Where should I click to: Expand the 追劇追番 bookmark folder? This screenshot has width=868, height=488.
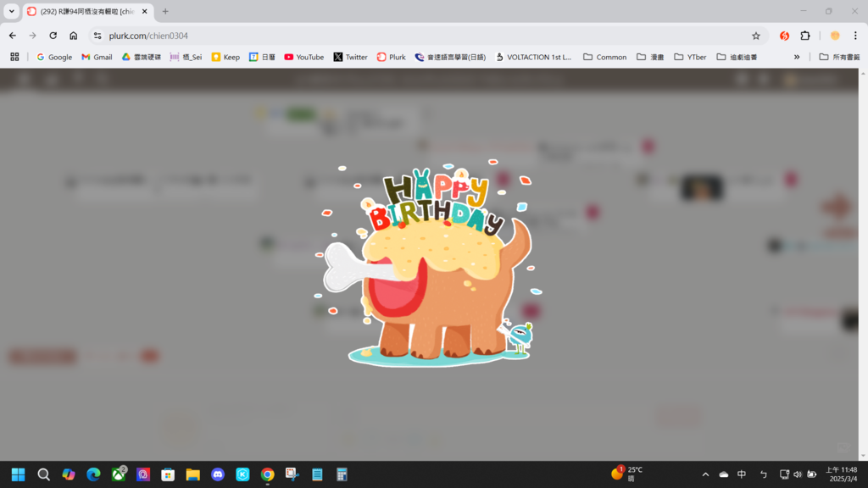coord(737,57)
